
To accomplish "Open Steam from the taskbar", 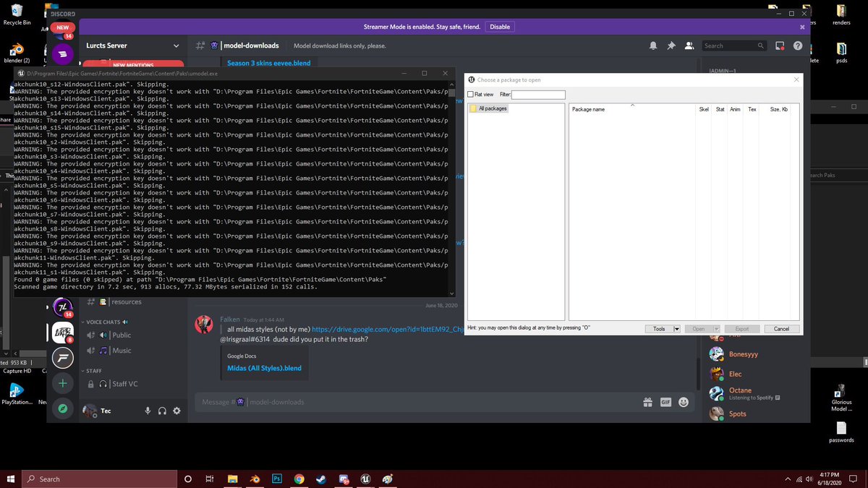I will tap(320, 479).
